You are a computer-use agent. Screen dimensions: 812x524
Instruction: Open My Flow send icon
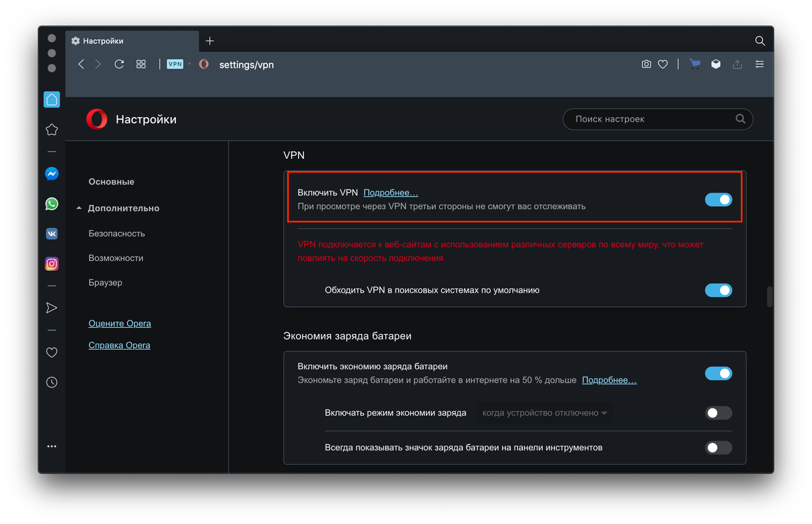click(x=51, y=308)
